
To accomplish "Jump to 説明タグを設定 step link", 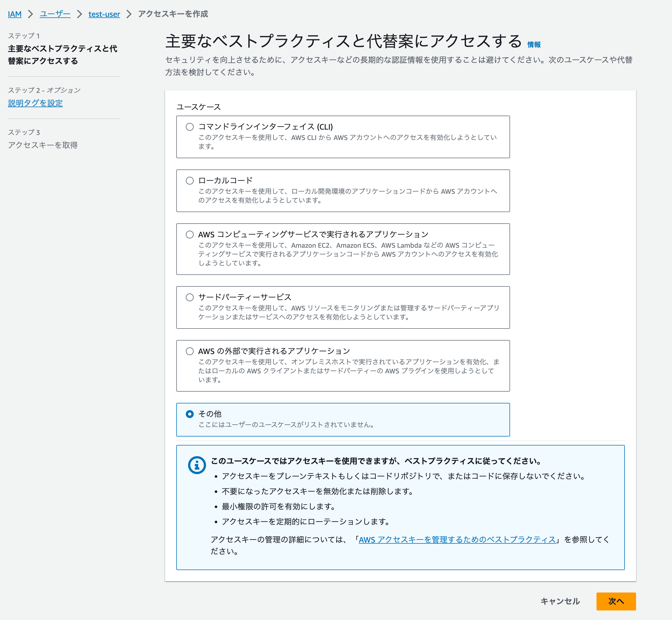I will coord(35,103).
